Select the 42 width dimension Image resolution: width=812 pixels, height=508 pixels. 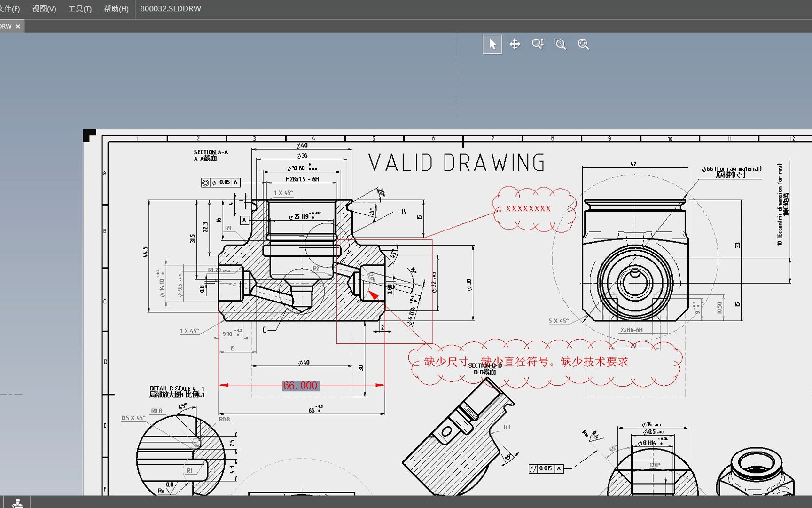click(x=633, y=164)
